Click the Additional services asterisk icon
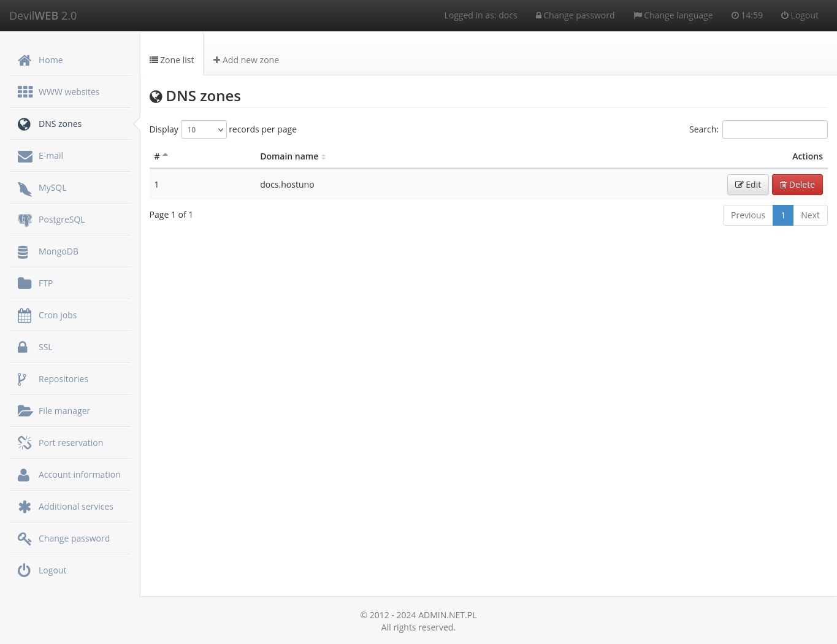The image size is (837, 644). (x=25, y=507)
